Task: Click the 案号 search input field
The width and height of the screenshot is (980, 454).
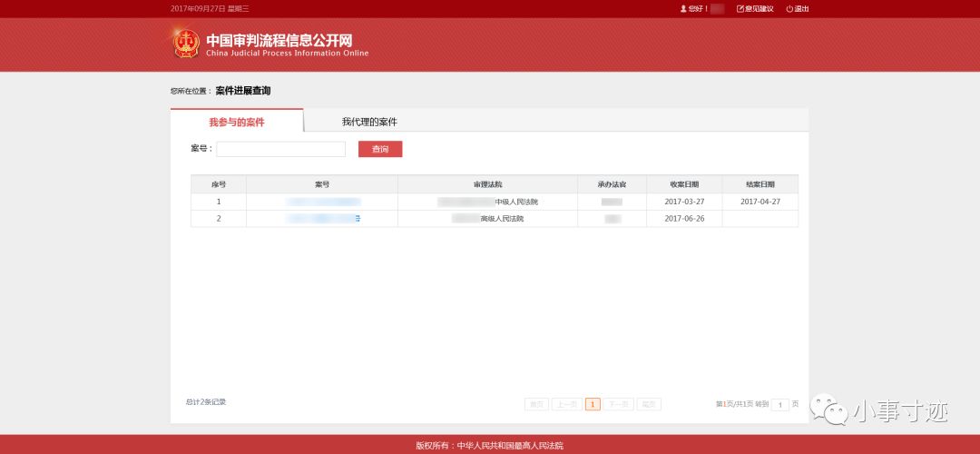Action: (x=280, y=149)
